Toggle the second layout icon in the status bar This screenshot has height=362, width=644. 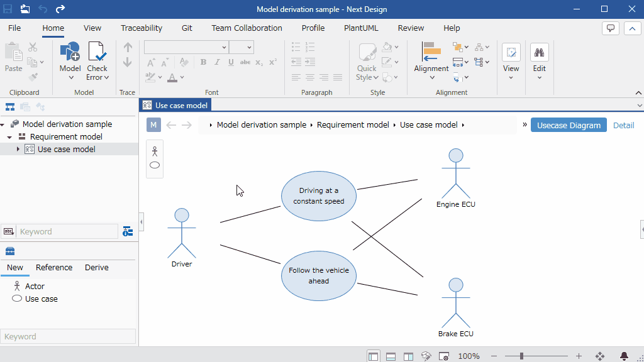tap(391, 356)
